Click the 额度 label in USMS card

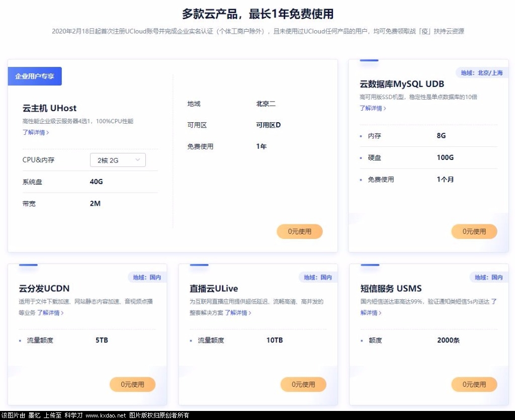click(375, 340)
